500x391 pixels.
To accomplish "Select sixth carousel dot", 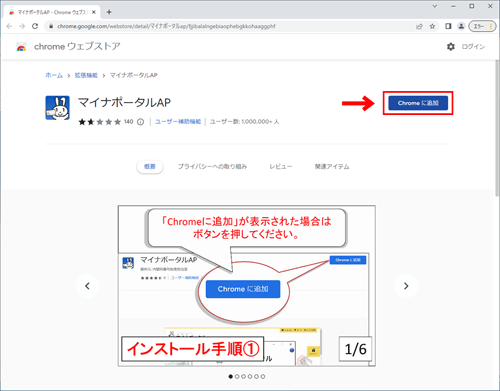I will pyautogui.click(x=263, y=377).
